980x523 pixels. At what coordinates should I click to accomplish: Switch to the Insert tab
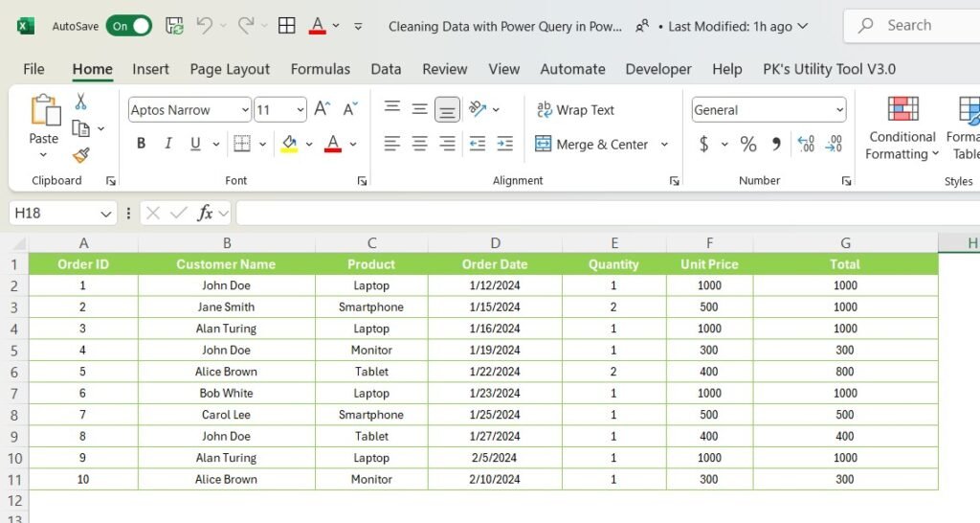[x=150, y=69]
